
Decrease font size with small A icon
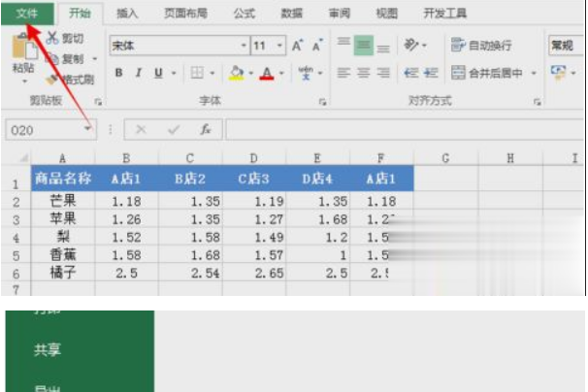point(317,46)
